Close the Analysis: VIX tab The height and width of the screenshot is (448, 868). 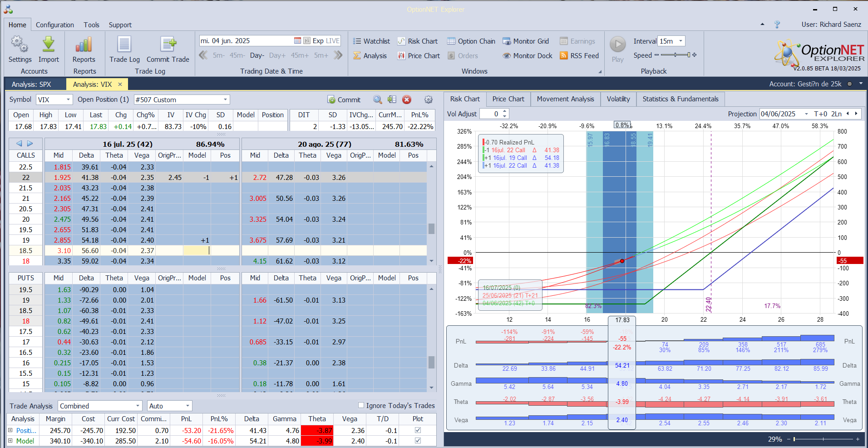pyautogui.click(x=120, y=84)
